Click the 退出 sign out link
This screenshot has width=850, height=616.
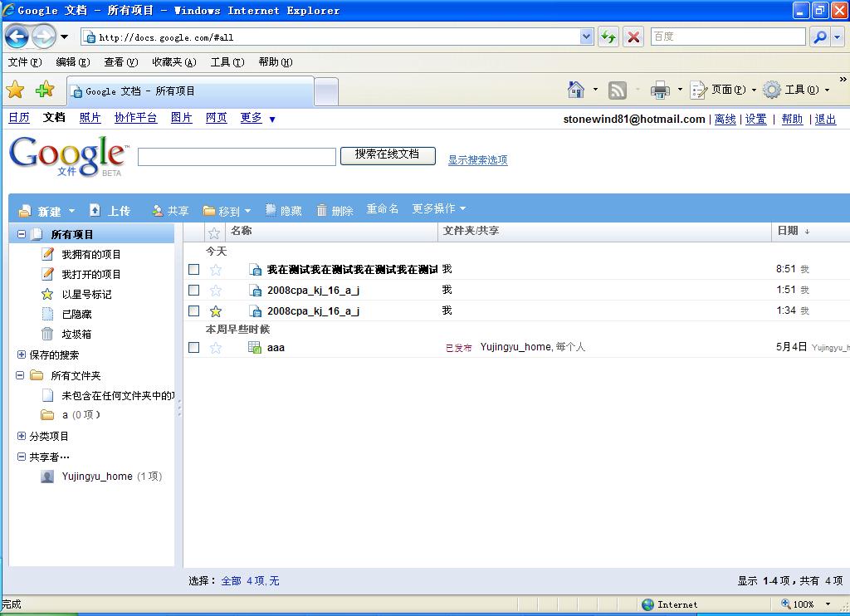point(826,120)
